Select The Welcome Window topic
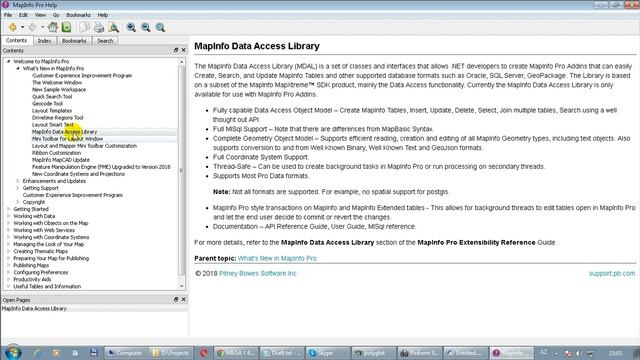640x360 pixels. click(x=57, y=82)
